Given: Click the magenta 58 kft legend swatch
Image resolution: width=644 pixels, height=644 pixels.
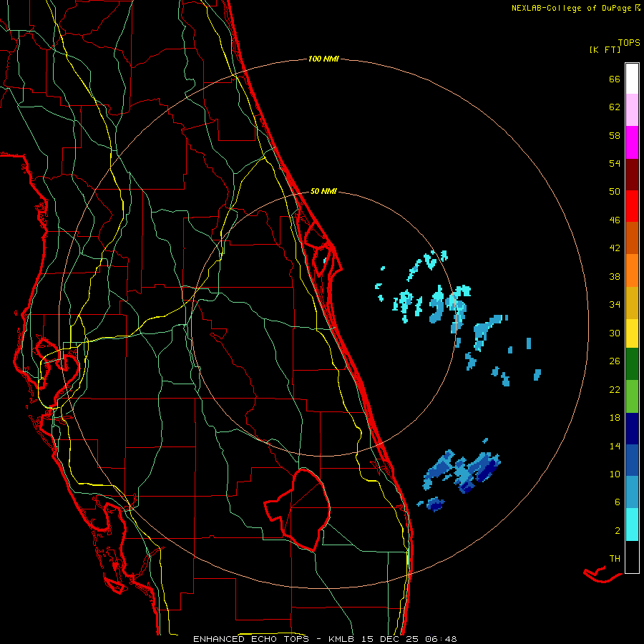Looking at the screenshot, I should pos(632,142).
